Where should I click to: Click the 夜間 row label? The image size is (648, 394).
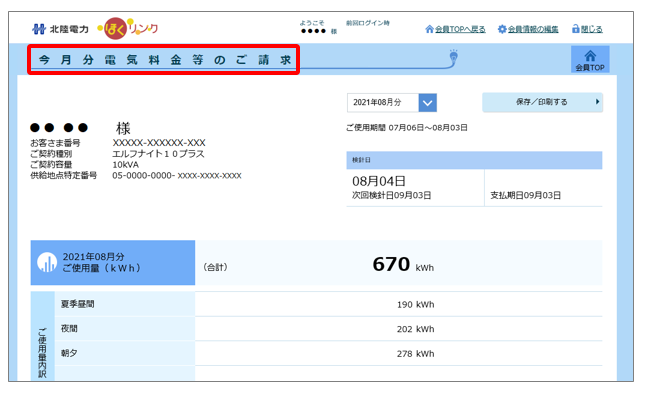pos(69,329)
